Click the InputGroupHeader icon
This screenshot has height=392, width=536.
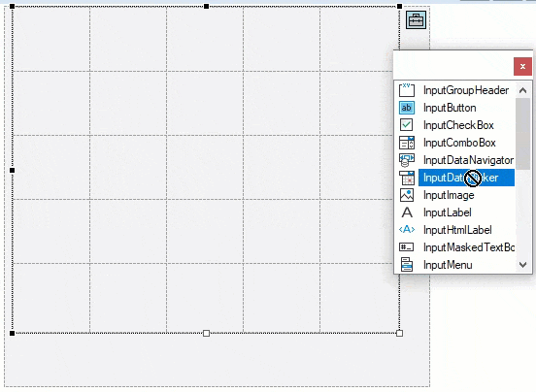click(407, 90)
